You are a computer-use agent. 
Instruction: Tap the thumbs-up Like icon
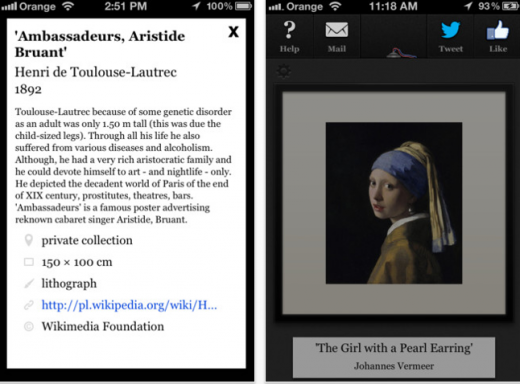coord(498,30)
